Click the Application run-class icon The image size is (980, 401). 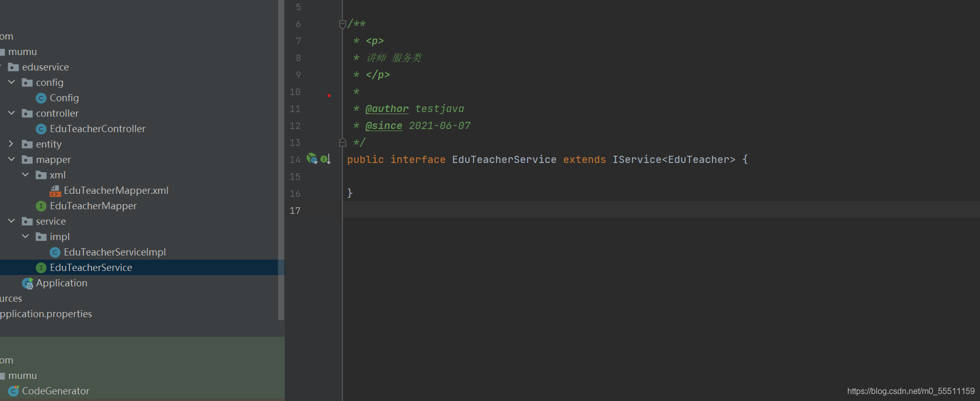[28, 283]
